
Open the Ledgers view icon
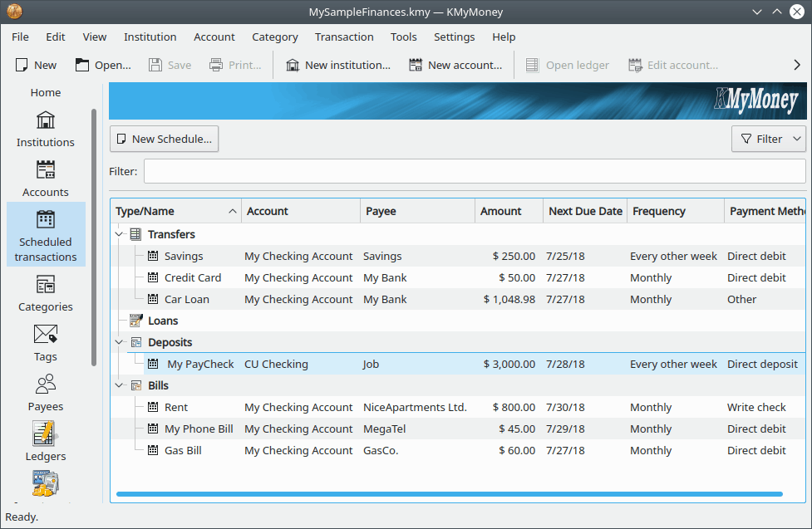tap(46, 434)
